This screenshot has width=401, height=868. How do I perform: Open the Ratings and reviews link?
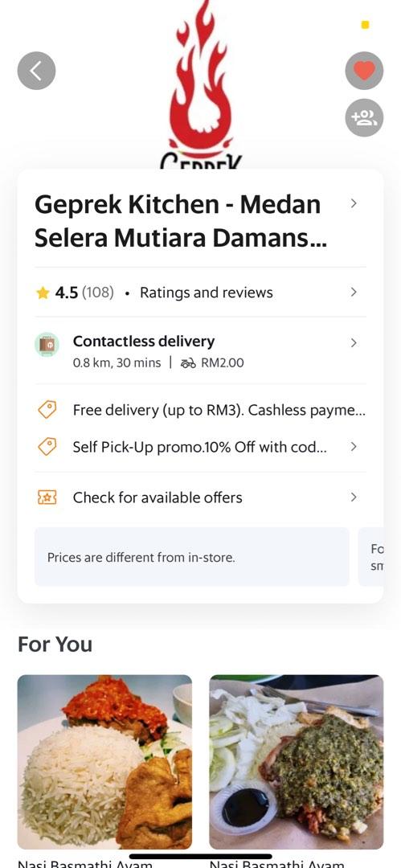206,293
